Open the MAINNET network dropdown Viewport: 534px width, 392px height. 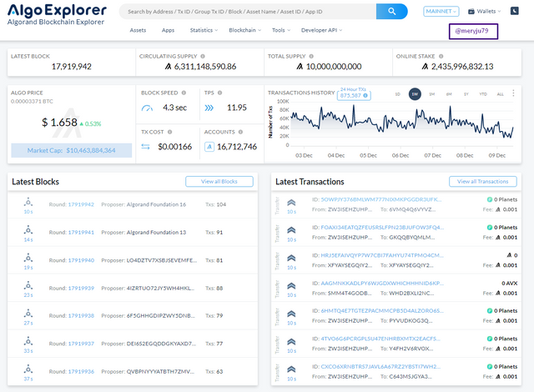441,11
